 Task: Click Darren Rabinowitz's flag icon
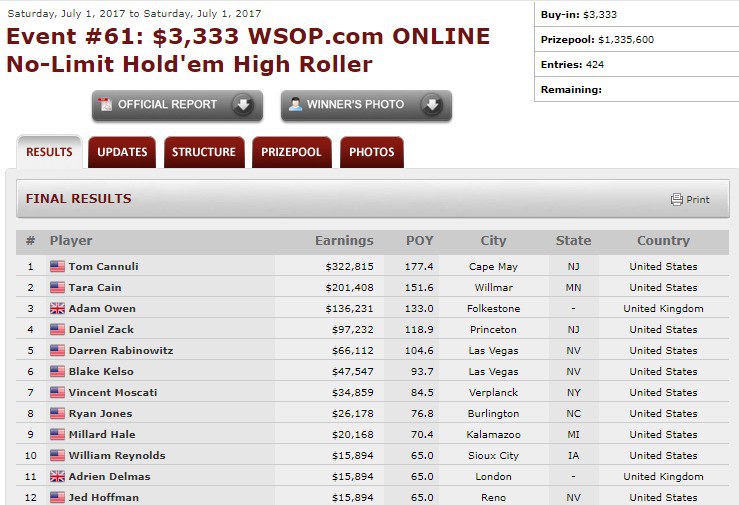[57, 350]
